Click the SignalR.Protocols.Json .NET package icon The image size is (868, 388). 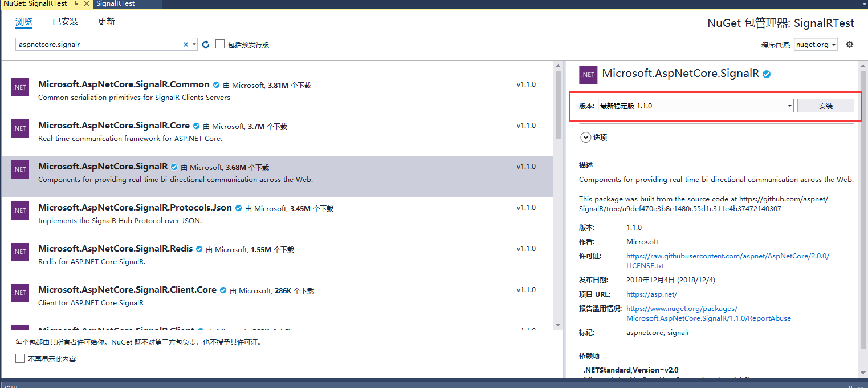point(20,211)
